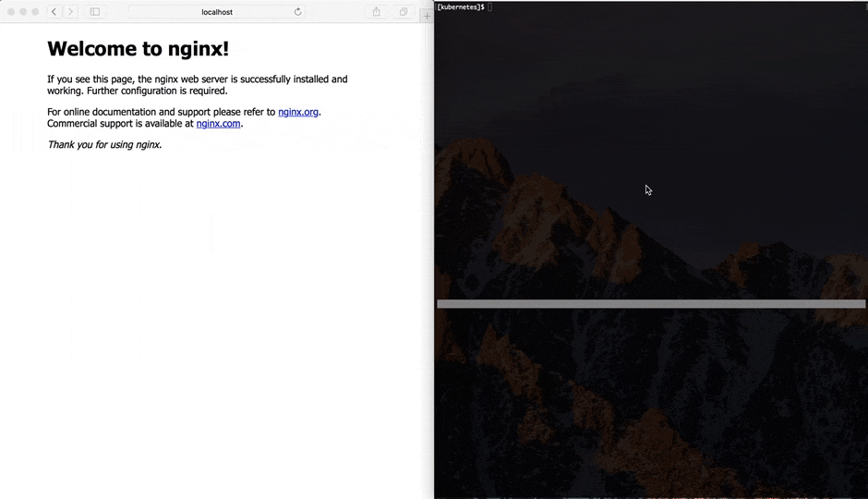The image size is (868, 499).
Task: Reload the localhost page
Action: click(298, 12)
